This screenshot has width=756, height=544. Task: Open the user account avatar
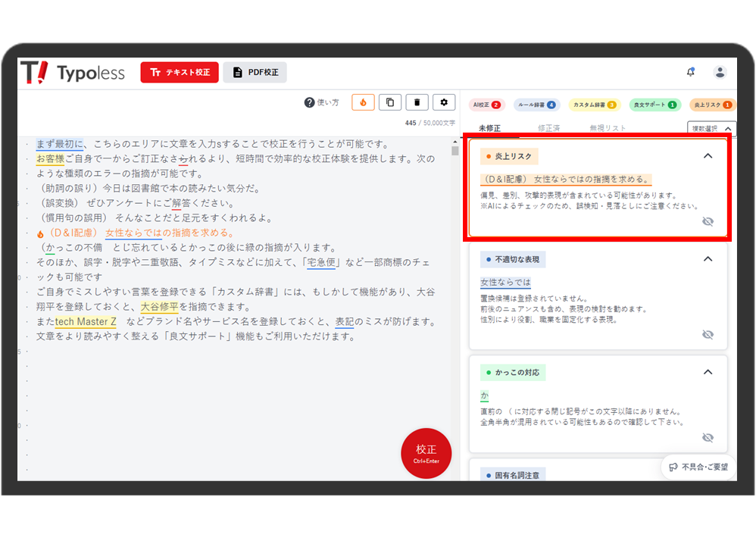coord(720,72)
